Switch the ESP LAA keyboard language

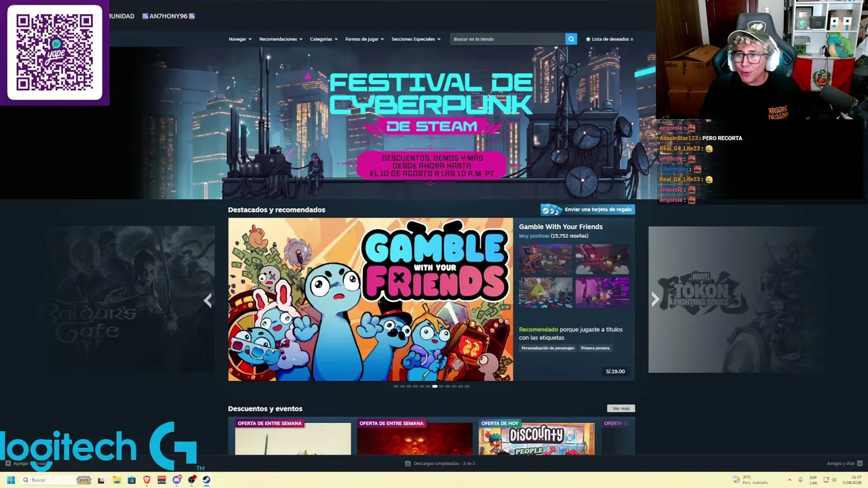[813, 481]
